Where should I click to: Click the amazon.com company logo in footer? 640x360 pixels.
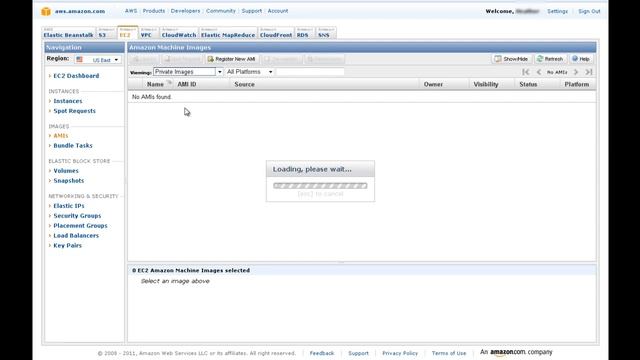coord(516,352)
